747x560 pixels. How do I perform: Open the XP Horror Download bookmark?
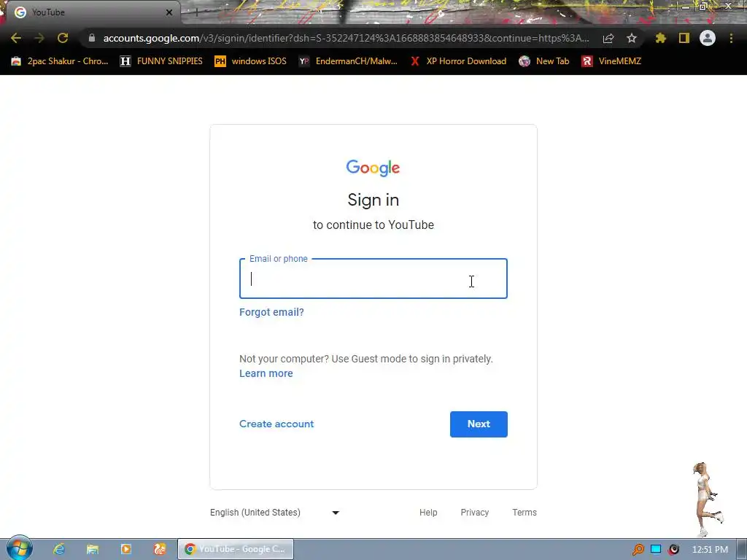click(x=458, y=61)
